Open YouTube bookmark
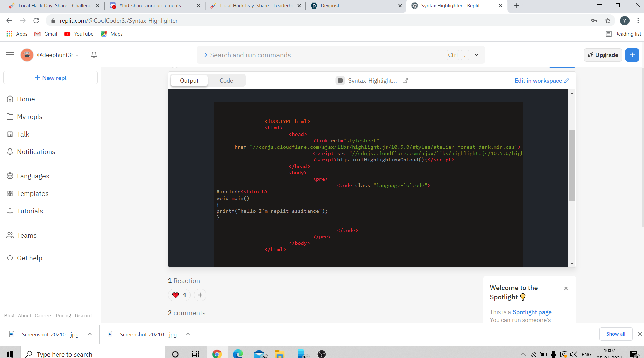 [79, 34]
